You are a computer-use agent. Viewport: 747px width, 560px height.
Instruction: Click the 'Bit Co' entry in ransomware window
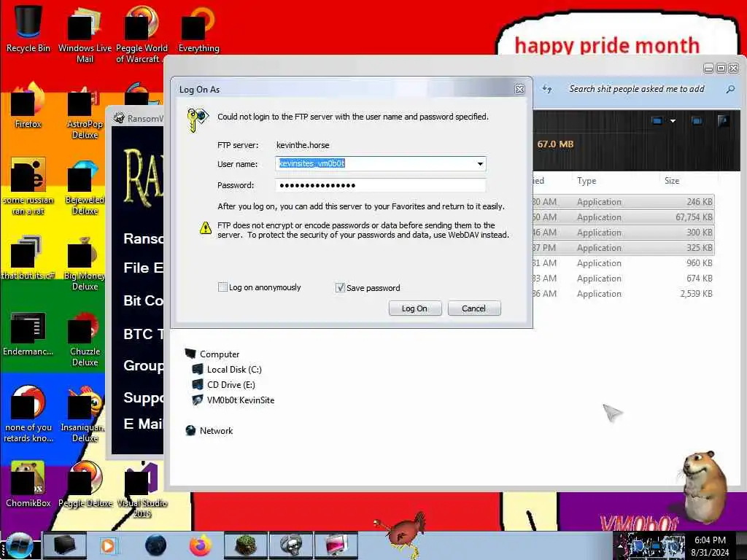(x=143, y=300)
